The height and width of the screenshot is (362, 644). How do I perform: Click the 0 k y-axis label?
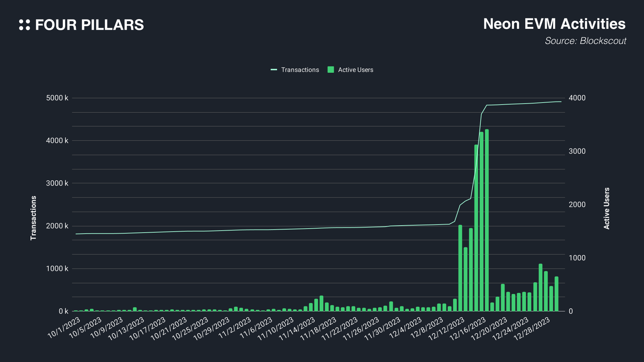click(x=63, y=311)
